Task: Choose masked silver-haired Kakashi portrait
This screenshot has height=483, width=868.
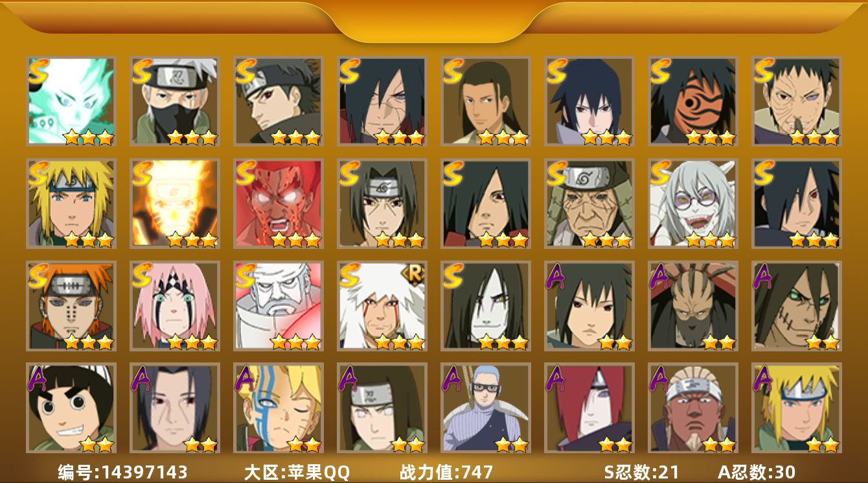Action: (x=175, y=101)
